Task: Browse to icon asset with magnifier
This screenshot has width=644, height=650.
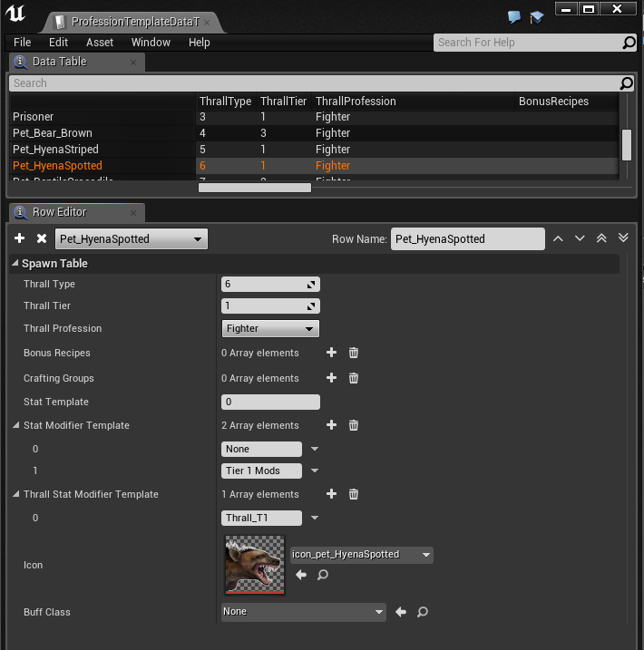Action: click(x=323, y=575)
